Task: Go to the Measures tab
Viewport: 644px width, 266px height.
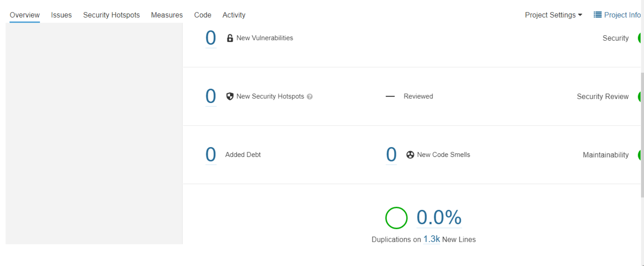Action: point(167,15)
